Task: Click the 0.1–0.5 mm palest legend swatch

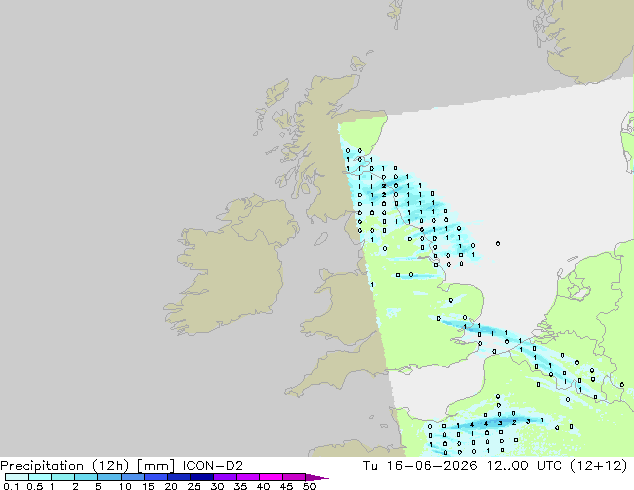Action: pos(17,477)
